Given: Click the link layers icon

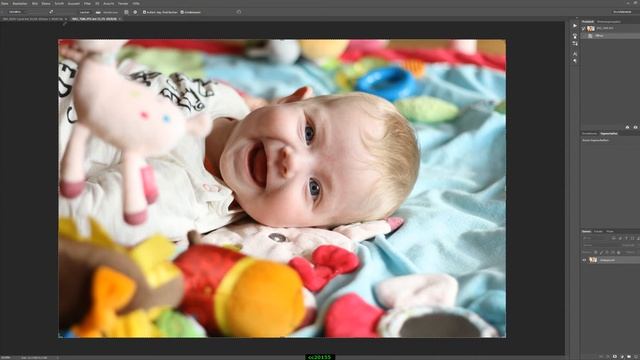Looking at the screenshot, I should point(601,357).
